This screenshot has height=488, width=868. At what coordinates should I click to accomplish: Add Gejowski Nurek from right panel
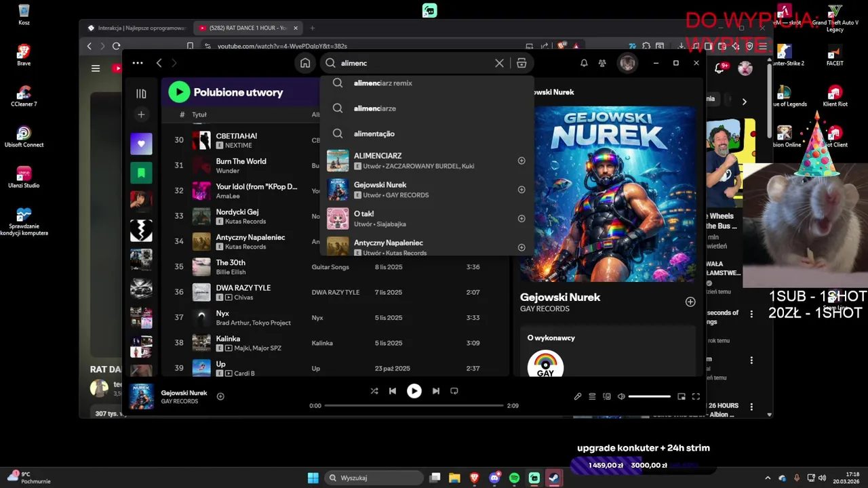(690, 302)
